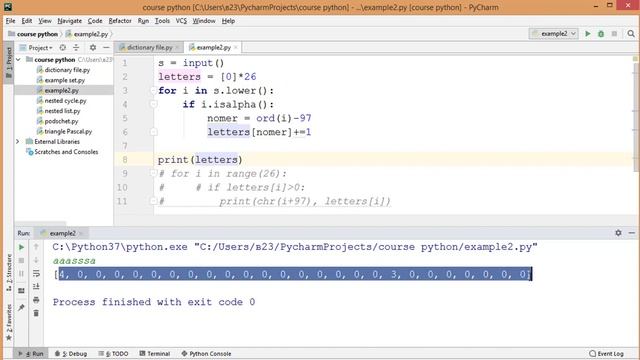
Task: Open example set.py in project tree
Action: pyautogui.click(x=65, y=80)
